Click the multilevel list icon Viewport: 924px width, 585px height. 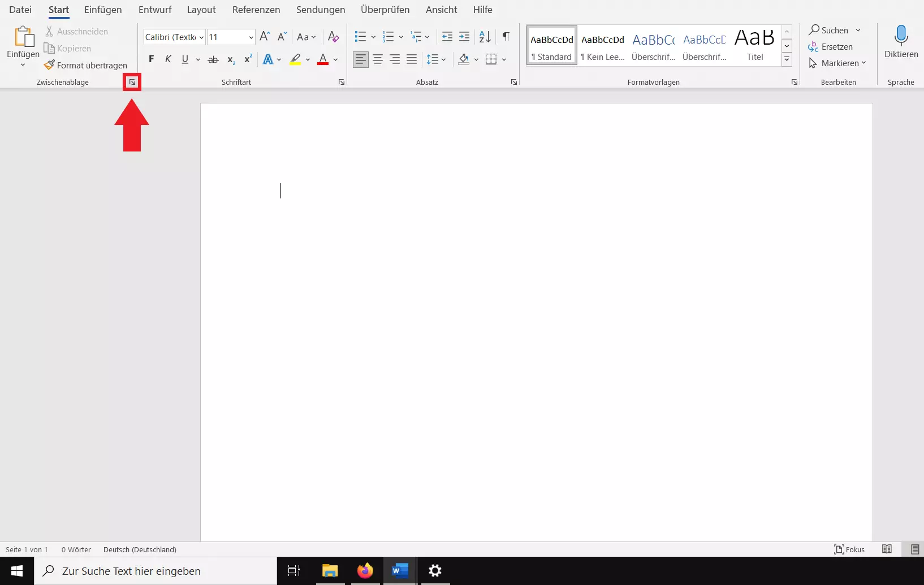click(x=416, y=37)
